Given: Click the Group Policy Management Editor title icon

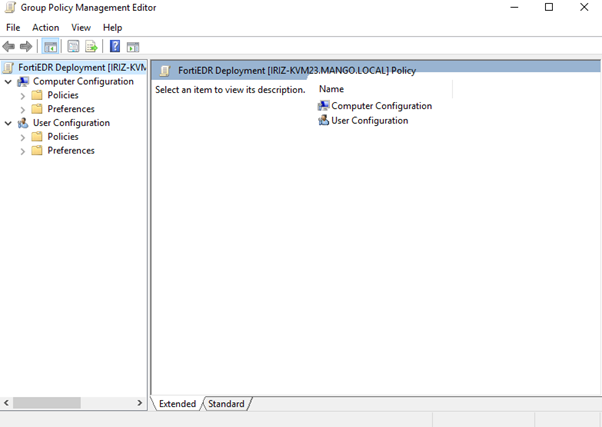Looking at the screenshot, I should tap(10, 8).
